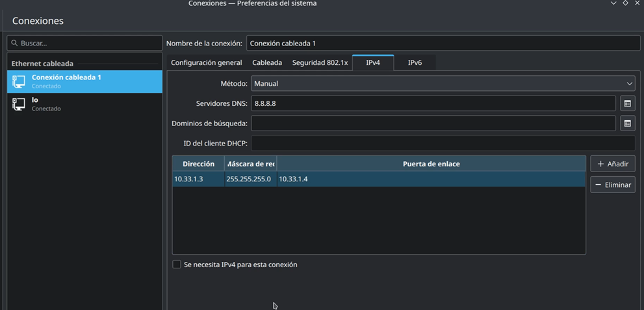
Task: Click the window keep-above diamond icon
Action: (625, 4)
